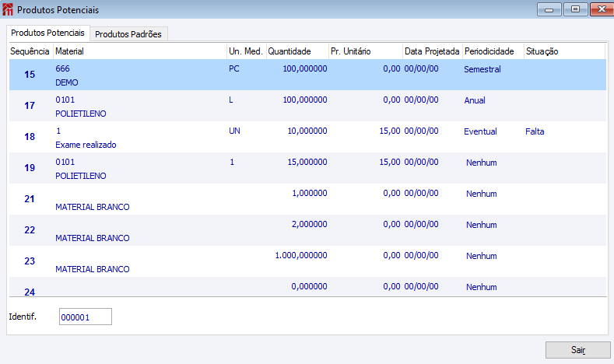Viewport: 614px width, 364px height.
Task: Click quantity 10,000000 in row 18
Action: pos(307,131)
